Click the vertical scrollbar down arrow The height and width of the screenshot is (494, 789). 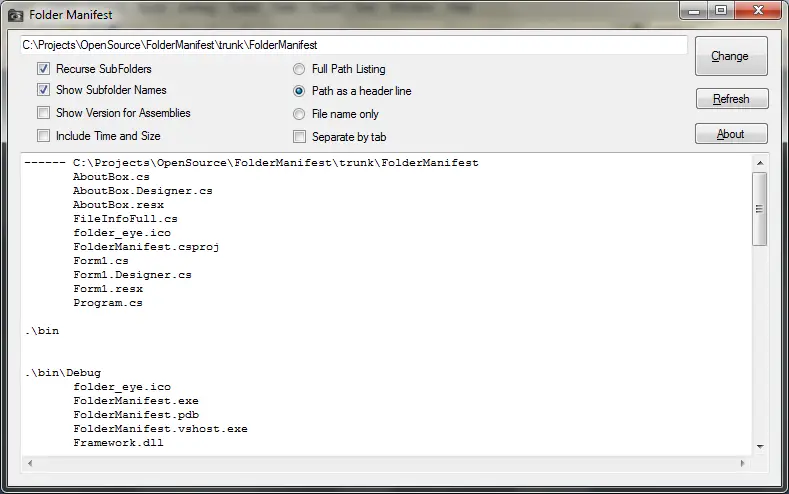[x=760, y=447]
